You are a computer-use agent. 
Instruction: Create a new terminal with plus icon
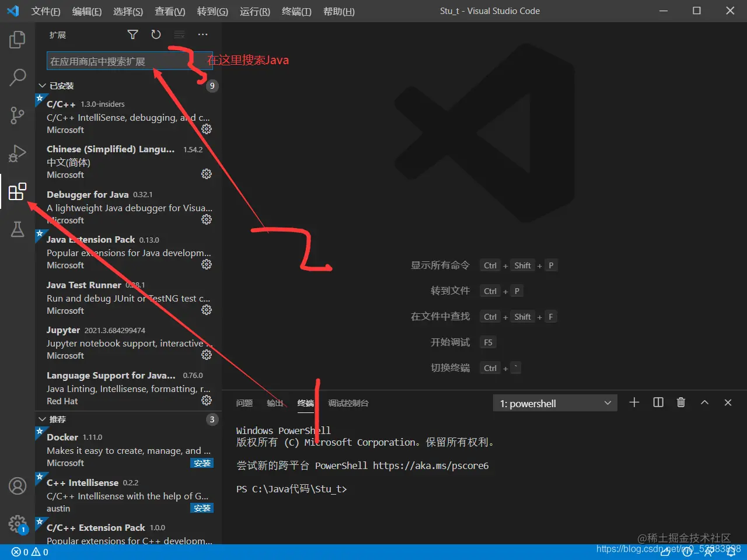(x=634, y=402)
